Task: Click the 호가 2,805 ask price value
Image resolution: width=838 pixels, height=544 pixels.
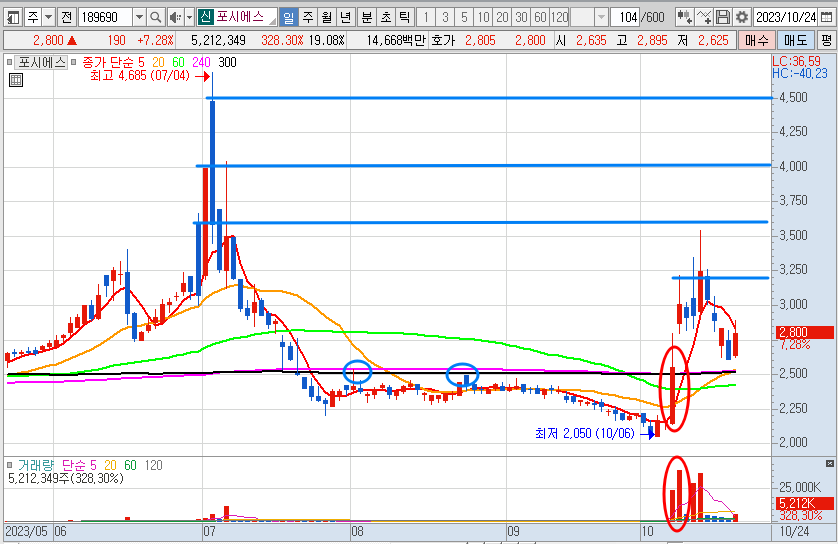Action: point(480,40)
